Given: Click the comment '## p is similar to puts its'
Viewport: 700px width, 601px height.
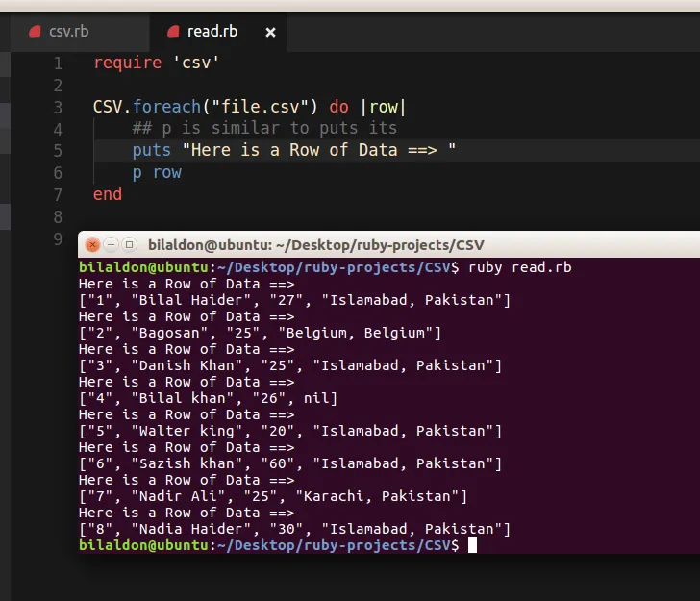Looking at the screenshot, I should click(x=264, y=129).
